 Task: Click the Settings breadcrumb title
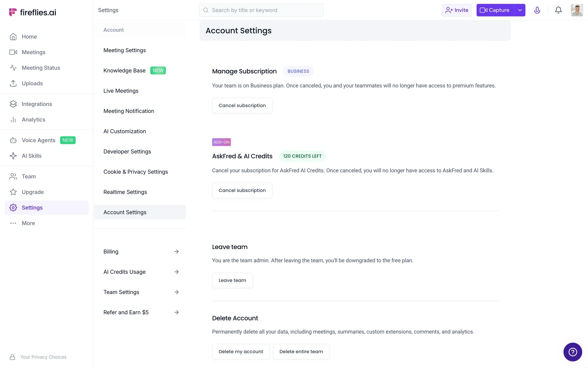108,10
